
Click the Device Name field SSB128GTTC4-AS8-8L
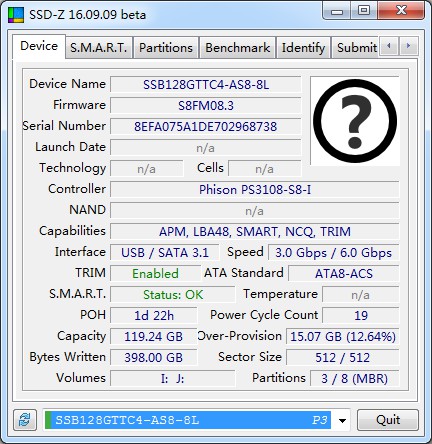(206, 85)
